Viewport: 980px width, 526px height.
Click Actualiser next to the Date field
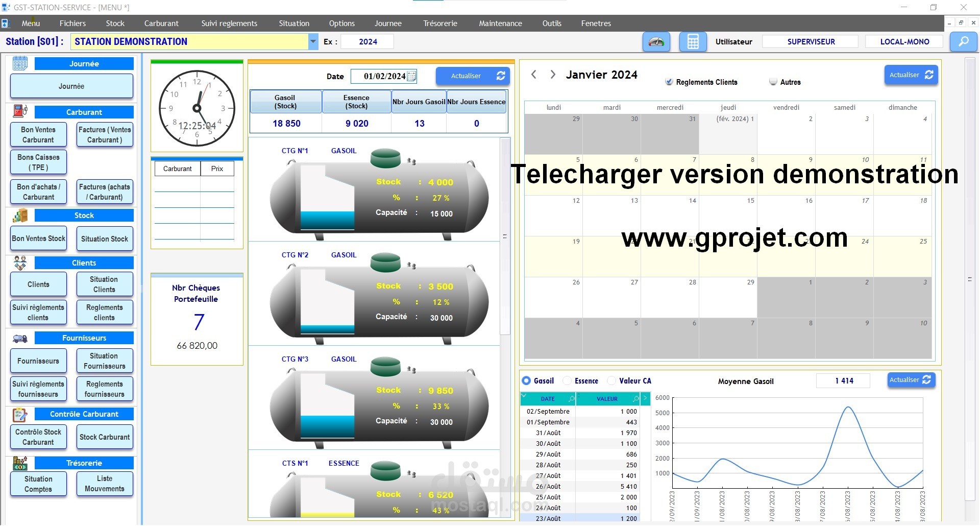tap(473, 76)
